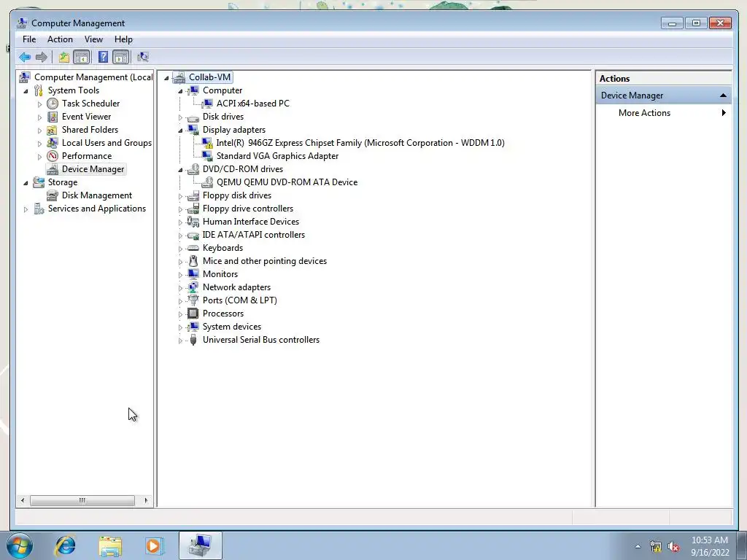
Task: Click the Standard VGA Graphics Adapter icon
Action: (x=207, y=156)
